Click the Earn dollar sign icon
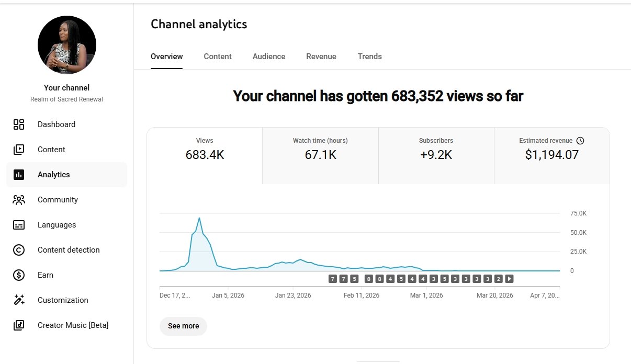Viewport: 631px width, 364px height. 19,275
